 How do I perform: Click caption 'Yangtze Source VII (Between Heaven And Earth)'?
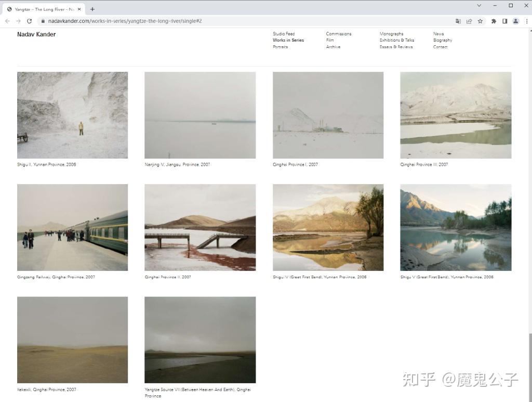pos(190,390)
